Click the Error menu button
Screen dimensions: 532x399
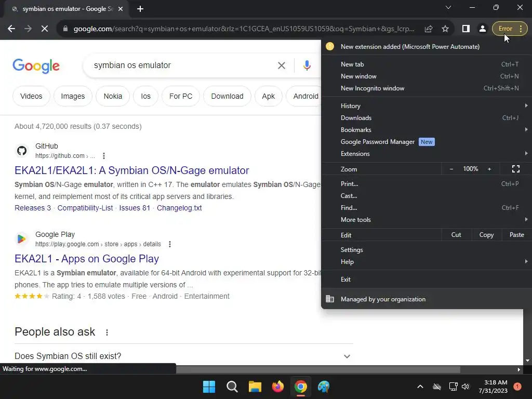(x=510, y=29)
